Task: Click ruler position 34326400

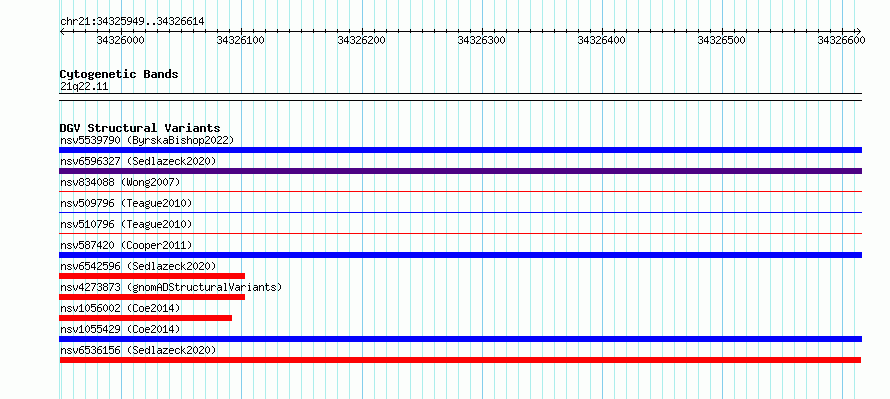Action: coord(601,40)
